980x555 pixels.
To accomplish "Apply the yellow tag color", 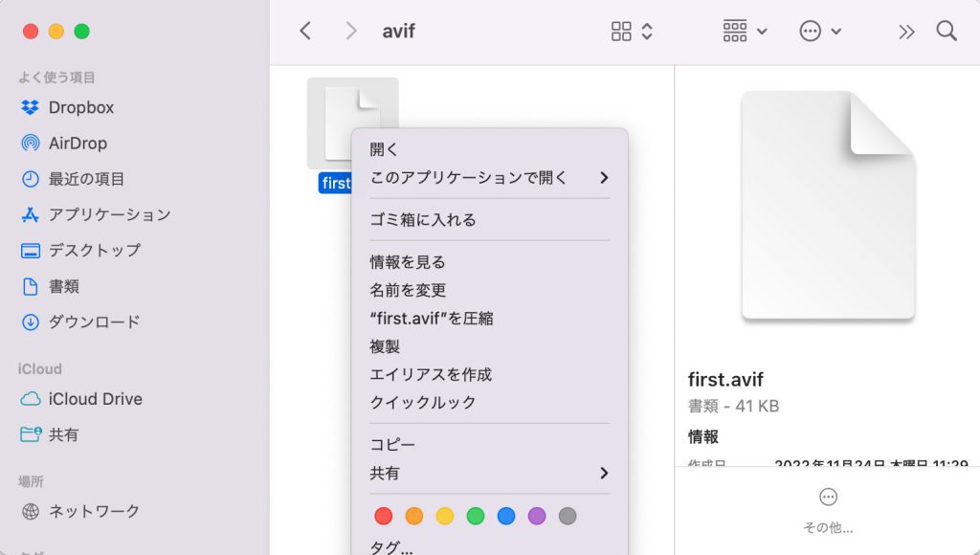I will click(444, 516).
